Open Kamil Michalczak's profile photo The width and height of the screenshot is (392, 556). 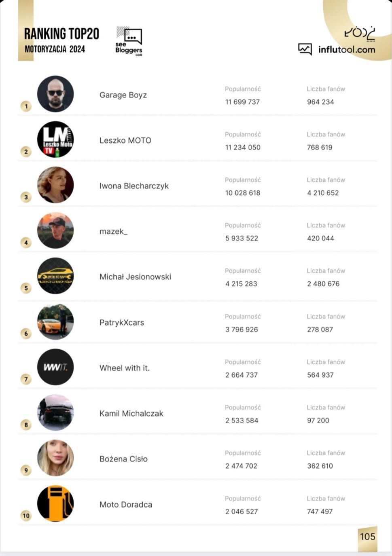pos(55,412)
